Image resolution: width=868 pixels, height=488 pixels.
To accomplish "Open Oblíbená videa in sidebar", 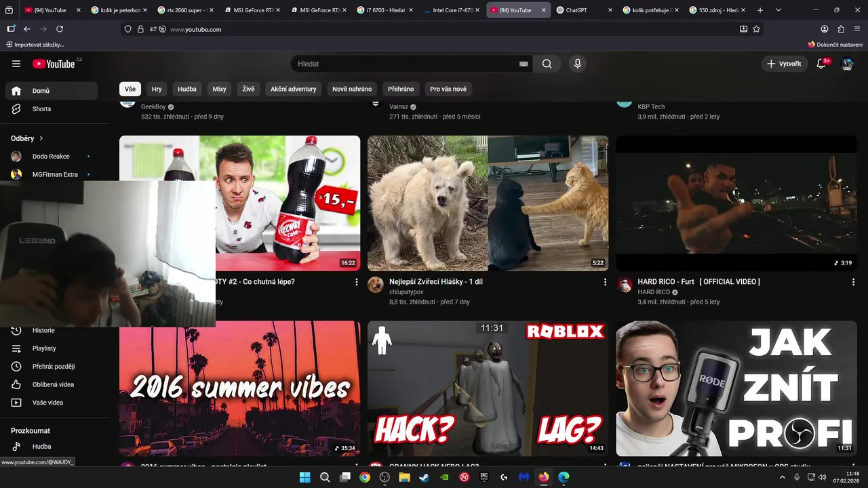I will pos(52,384).
